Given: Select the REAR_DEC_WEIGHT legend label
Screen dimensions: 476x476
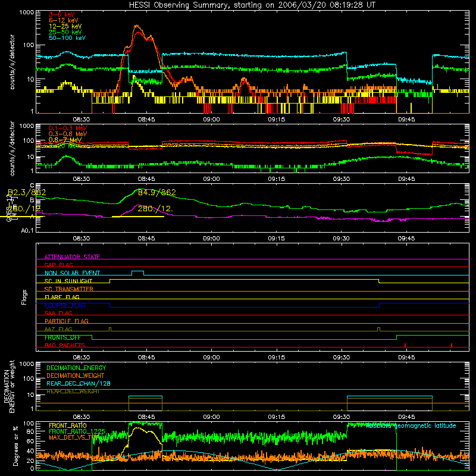Looking at the screenshot, I should point(73,392).
